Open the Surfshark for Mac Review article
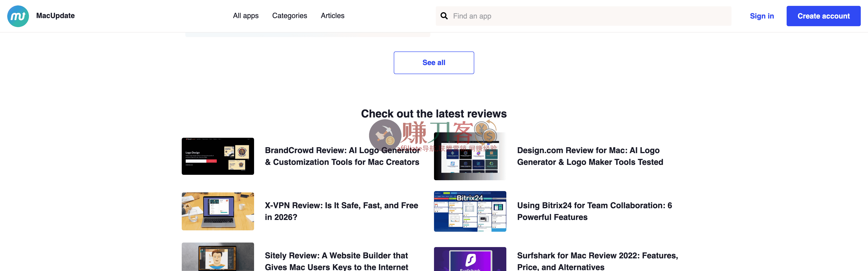This screenshot has width=868, height=271. [597, 261]
